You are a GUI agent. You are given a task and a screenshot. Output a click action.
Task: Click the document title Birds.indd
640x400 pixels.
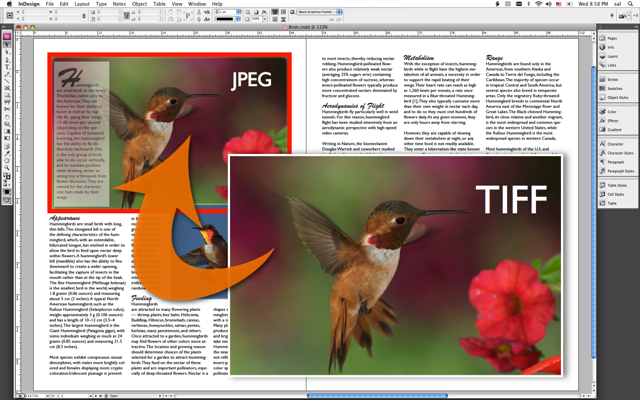308,27
